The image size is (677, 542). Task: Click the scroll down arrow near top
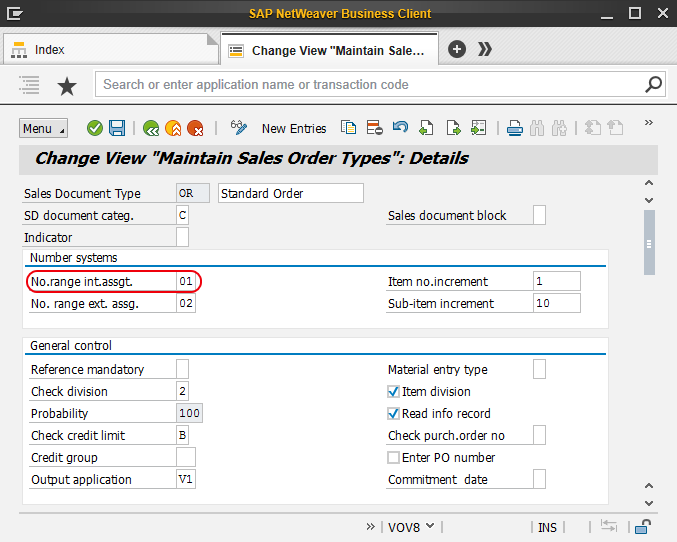pyautogui.click(x=649, y=200)
